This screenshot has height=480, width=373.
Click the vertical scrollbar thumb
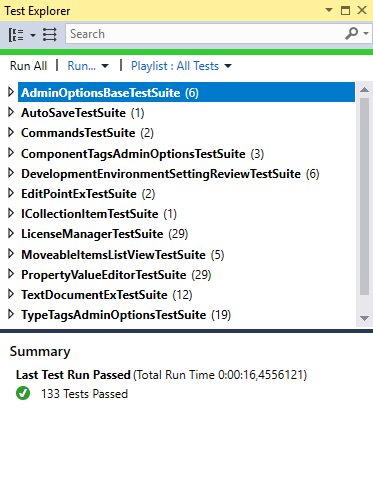click(364, 196)
